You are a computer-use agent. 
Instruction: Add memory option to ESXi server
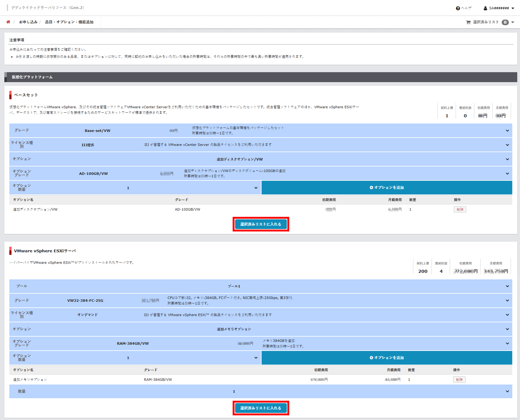tap(387, 358)
